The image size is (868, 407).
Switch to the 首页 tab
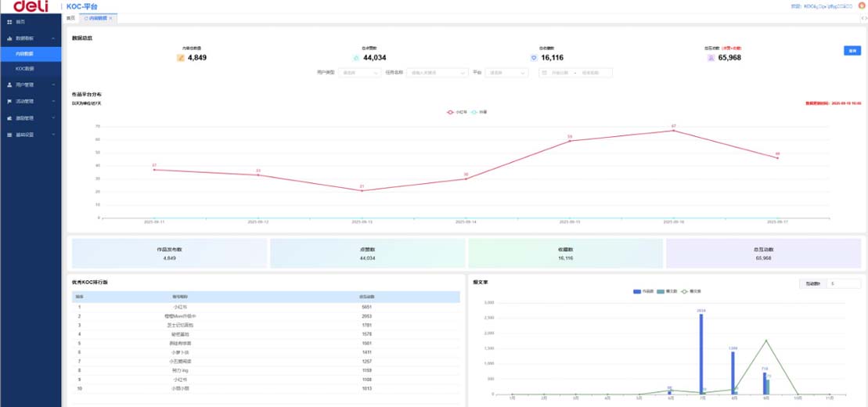click(x=70, y=17)
